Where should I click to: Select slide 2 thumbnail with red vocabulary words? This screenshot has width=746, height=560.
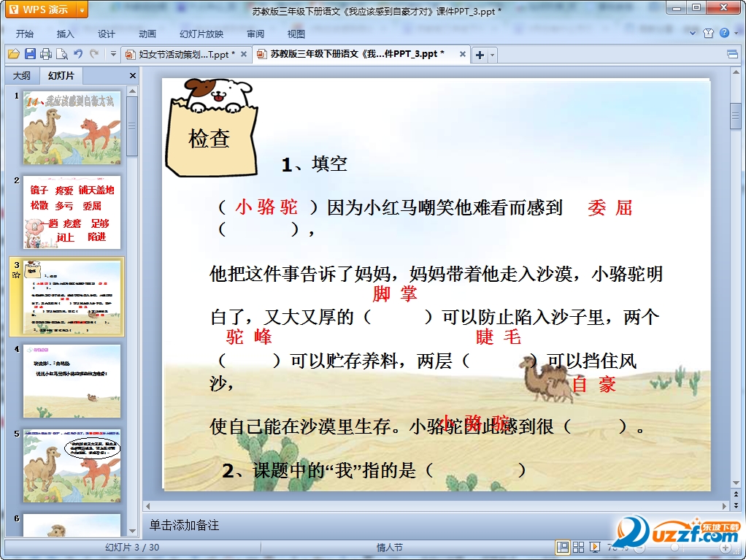pos(72,212)
